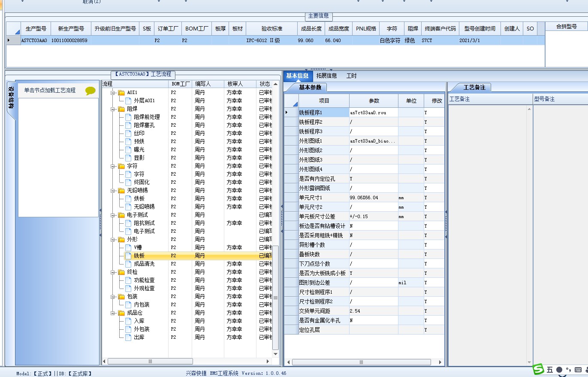Click the document icon beside 显影

(x=128, y=158)
